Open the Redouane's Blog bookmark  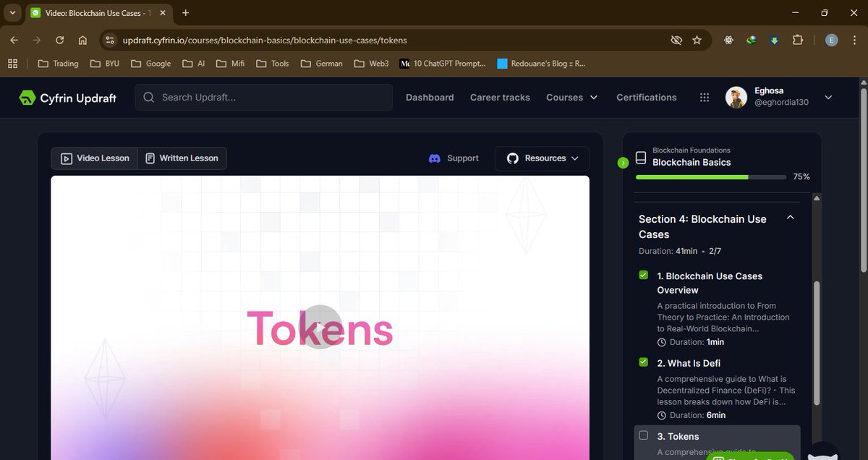[x=541, y=64]
